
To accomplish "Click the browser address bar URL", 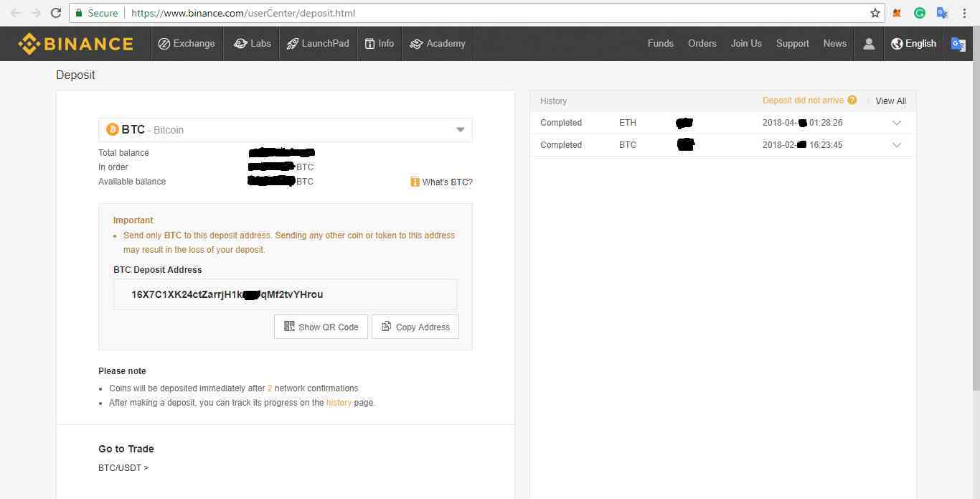I will pos(243,13).
